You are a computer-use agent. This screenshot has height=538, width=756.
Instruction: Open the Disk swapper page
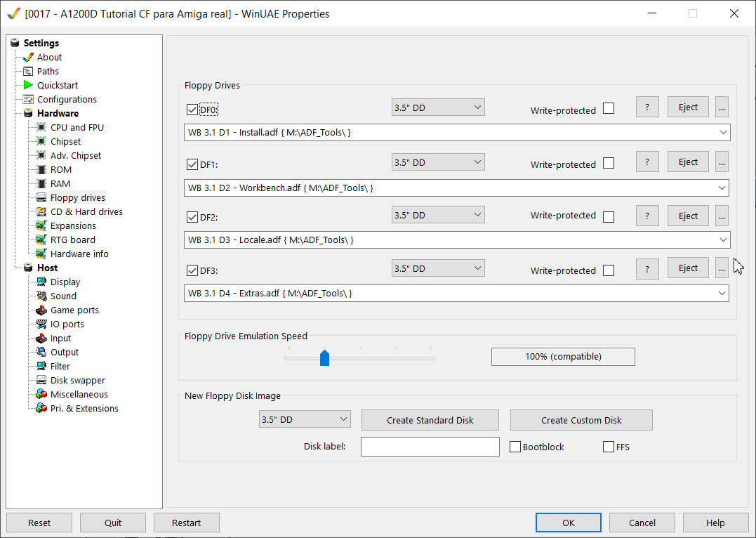[x=78, y=380]
